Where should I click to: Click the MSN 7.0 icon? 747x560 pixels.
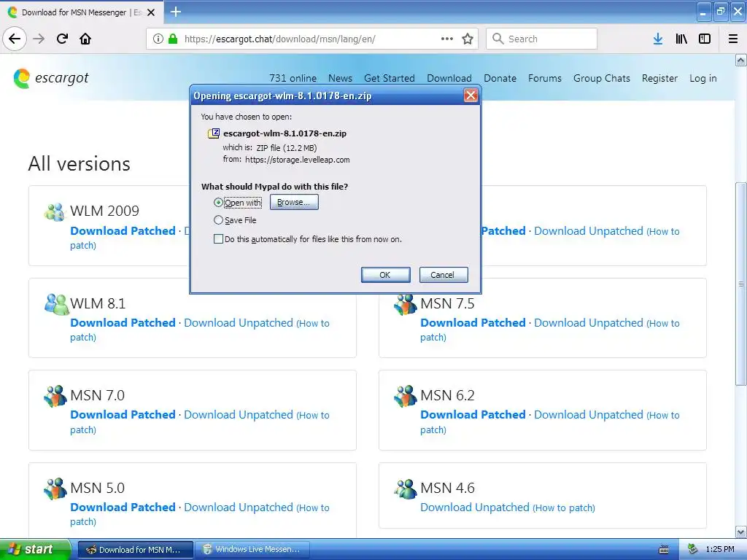(x=55, y=396)
